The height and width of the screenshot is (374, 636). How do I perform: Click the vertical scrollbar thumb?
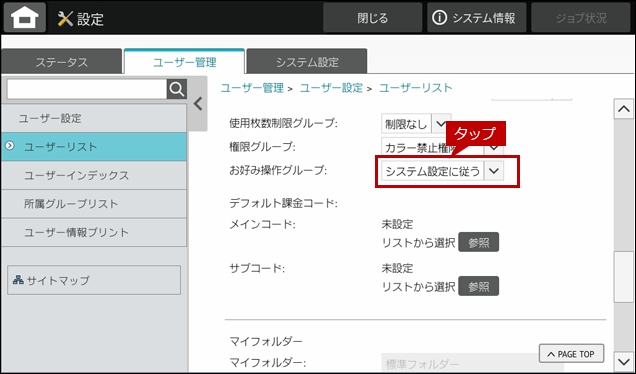(x=623, y=277)
